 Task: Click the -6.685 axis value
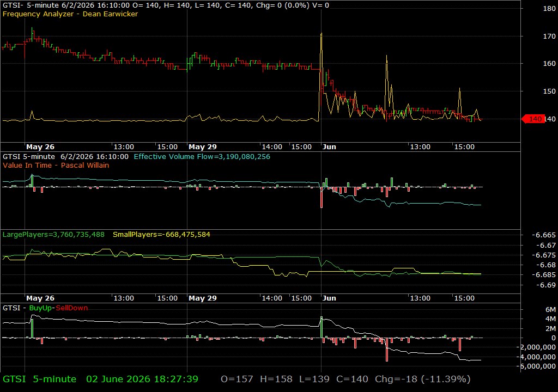tap(543, 275)
